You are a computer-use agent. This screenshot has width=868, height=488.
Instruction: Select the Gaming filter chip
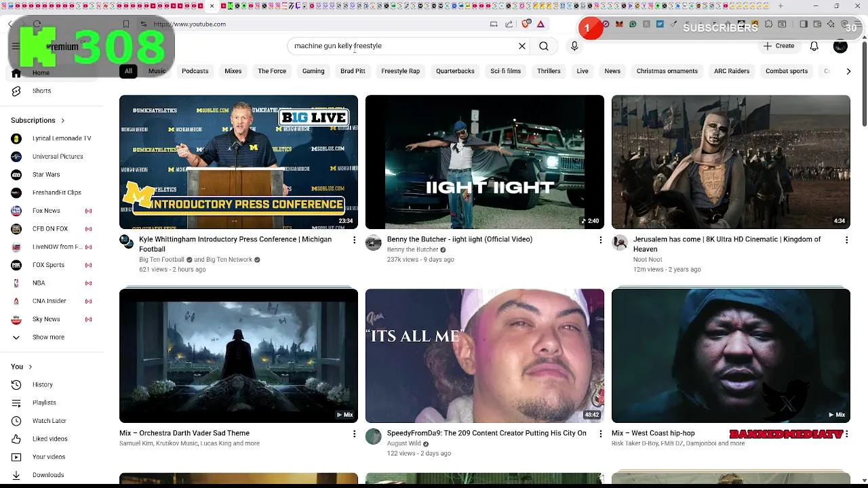click(x=313, y=71)
